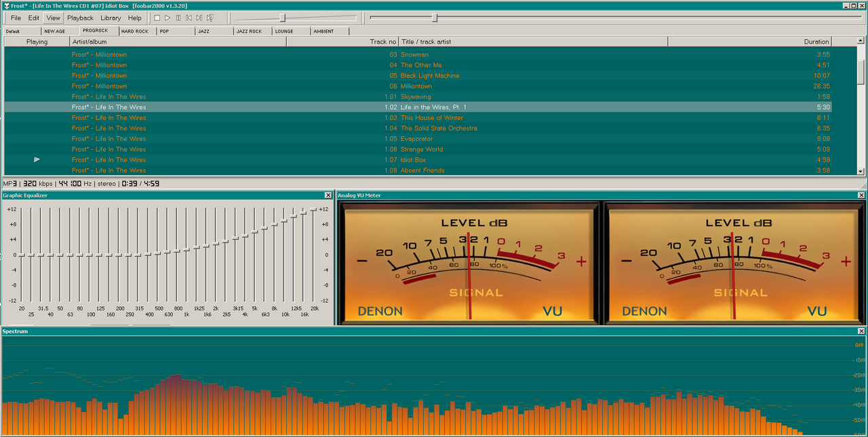Sort by Title / track artist header
Viewport: 868px width, 437px height.
tap(534, 42)
